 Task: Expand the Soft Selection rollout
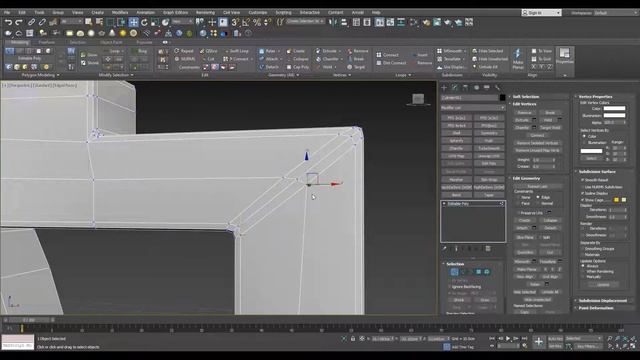point(526,97)
